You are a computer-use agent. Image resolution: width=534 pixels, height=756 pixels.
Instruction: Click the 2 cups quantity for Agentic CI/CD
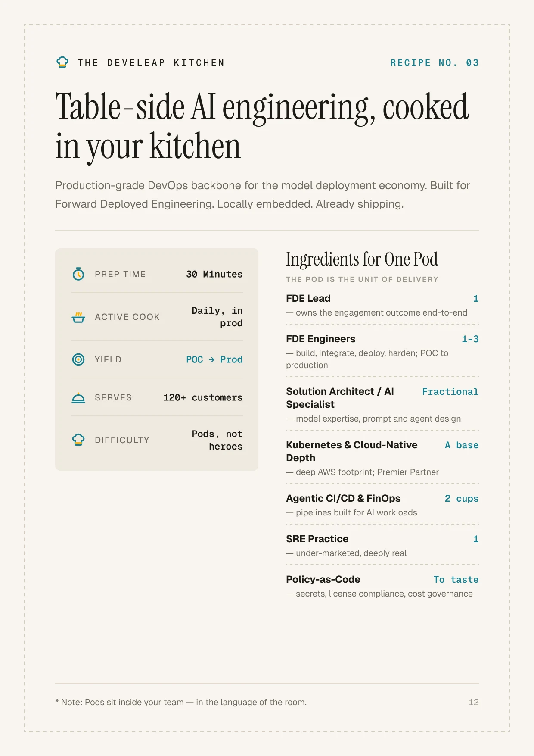(x=462, y=499)
